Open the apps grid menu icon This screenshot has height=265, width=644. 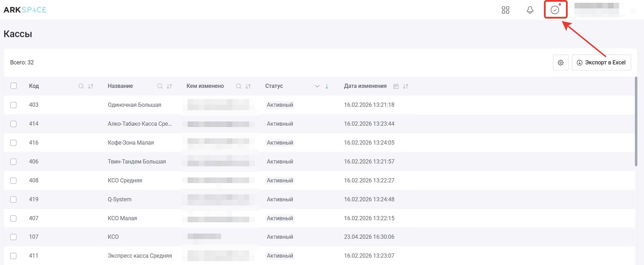(505, 10)
